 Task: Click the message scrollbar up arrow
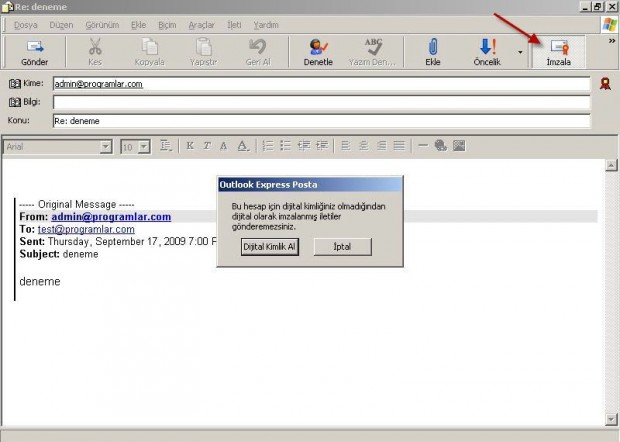pyautogui.click(x=611, y=165)
